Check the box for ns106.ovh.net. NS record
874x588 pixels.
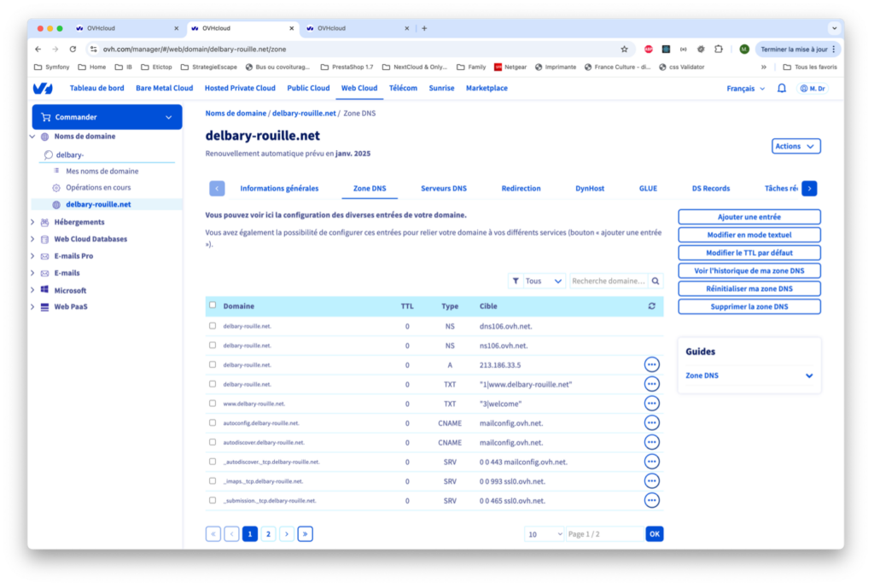click(x=213, y=345)
